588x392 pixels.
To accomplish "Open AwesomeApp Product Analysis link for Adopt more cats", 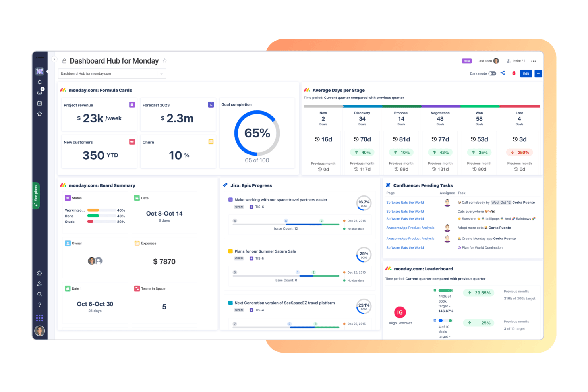I will (x=410, y=228).
